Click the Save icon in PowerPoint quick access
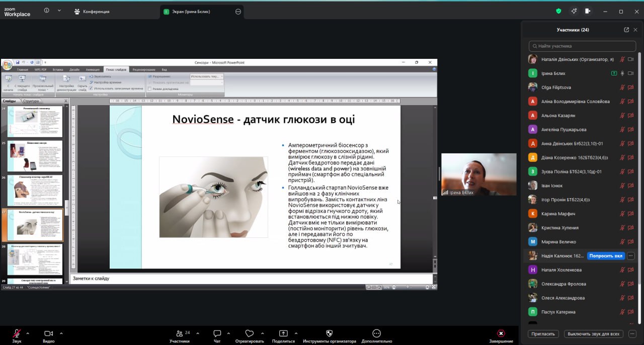The height and width of the screenshot is (345, 644). [18, 62]
